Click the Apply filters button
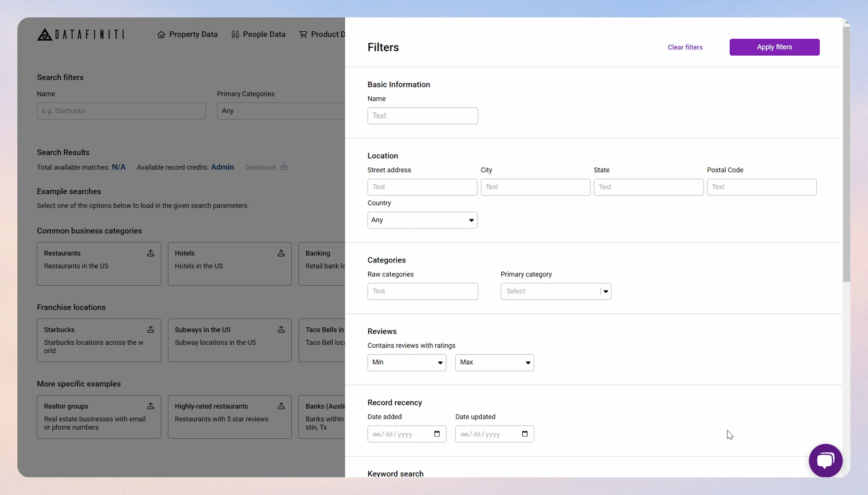This screenshot has height=495, width=868. click(774, 47)
